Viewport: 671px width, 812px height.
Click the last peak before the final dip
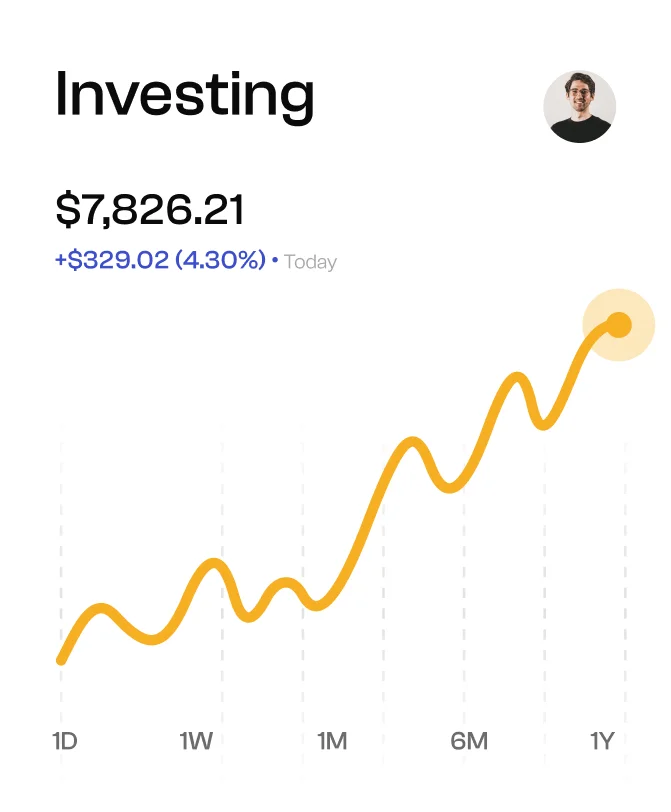pyautogui.click(x=517, y=378)
